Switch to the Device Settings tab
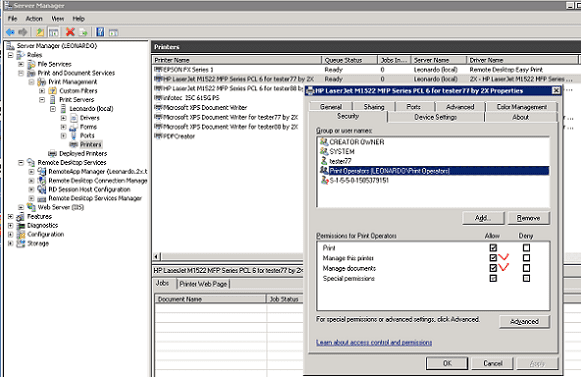581x377 pixels. coord(435,117)
